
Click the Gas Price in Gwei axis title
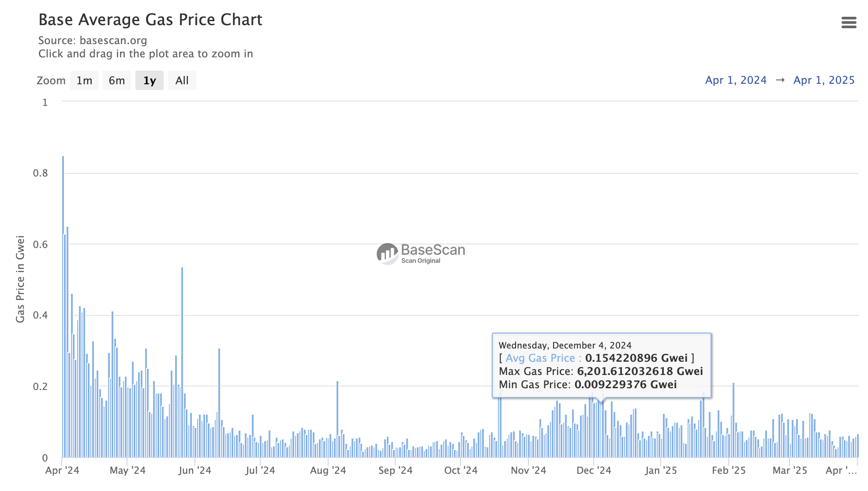pyautogui.click(x=20, y=276)
